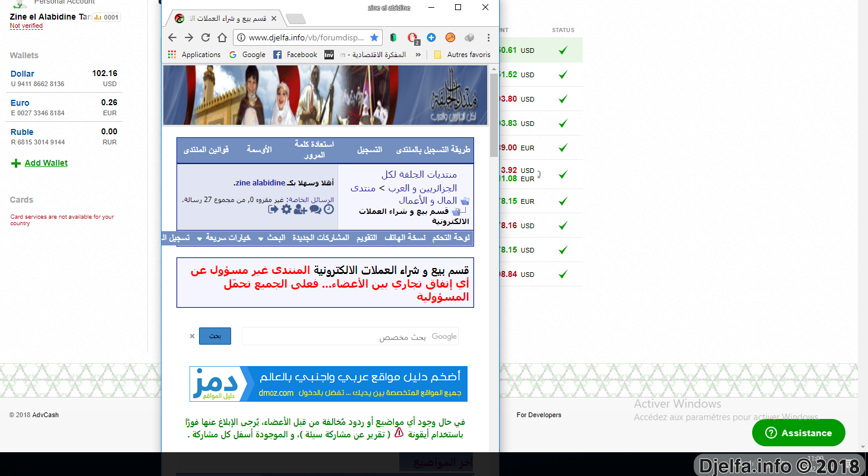Open طريقة التسجيل بالمنتدى header link
The height and width of the screenshot is (476, 868).
tap(433, 150)
